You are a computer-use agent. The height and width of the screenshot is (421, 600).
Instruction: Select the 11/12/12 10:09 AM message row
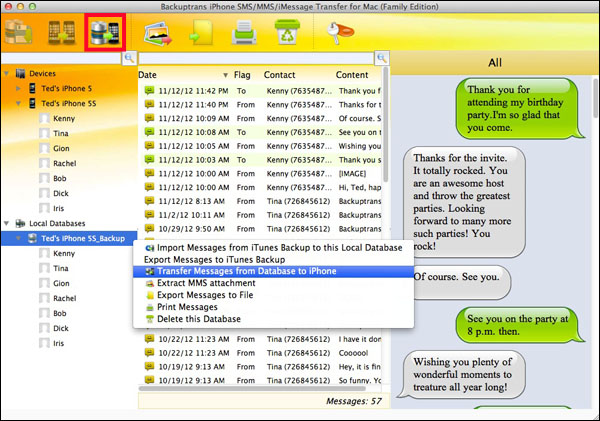tap(262, 118)
